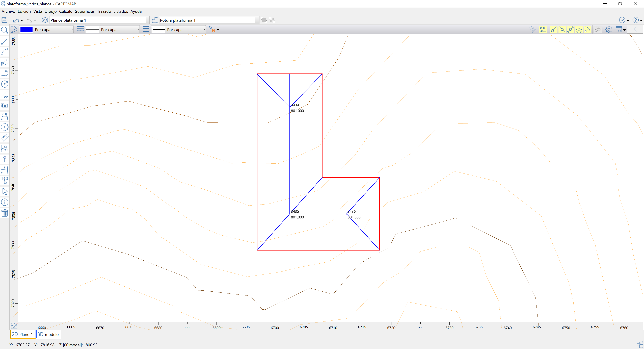Click the delete trash bin tool

[x=5, y=213]
